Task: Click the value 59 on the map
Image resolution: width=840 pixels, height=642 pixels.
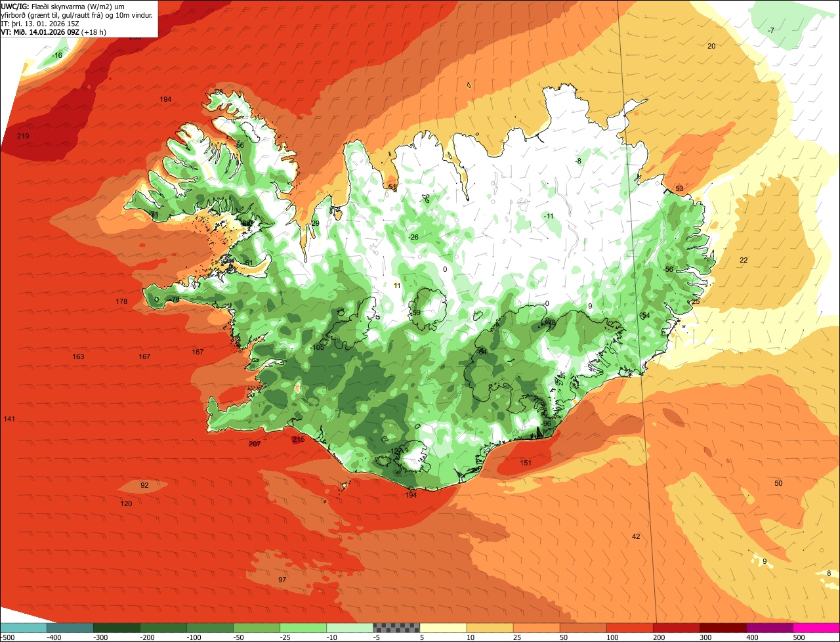Action: pyautogui.click(x=416, y=312)
